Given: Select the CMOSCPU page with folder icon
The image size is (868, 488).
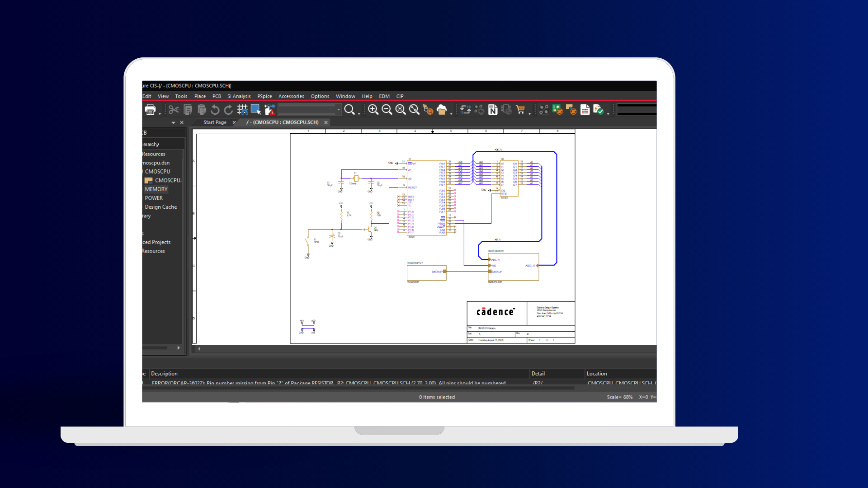Looking at the screenshot, I should point(163,180).
